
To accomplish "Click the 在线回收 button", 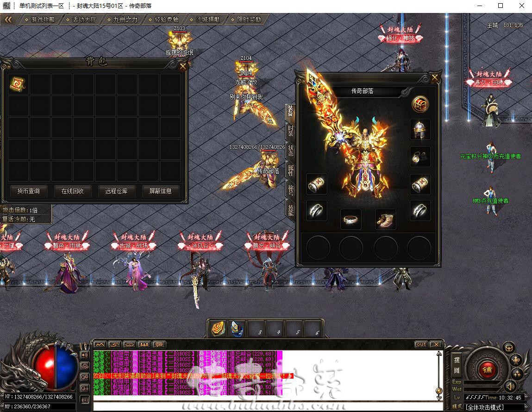I will tap(72, 191).
